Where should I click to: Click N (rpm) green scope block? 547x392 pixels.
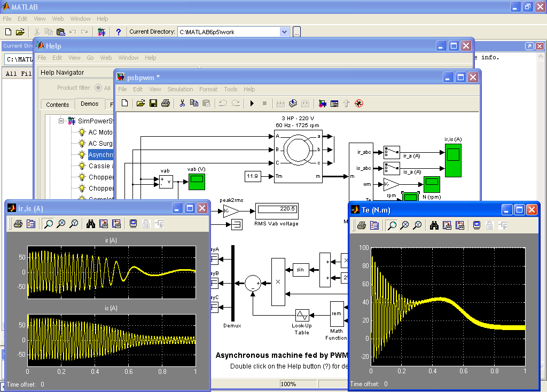point(432,184)
